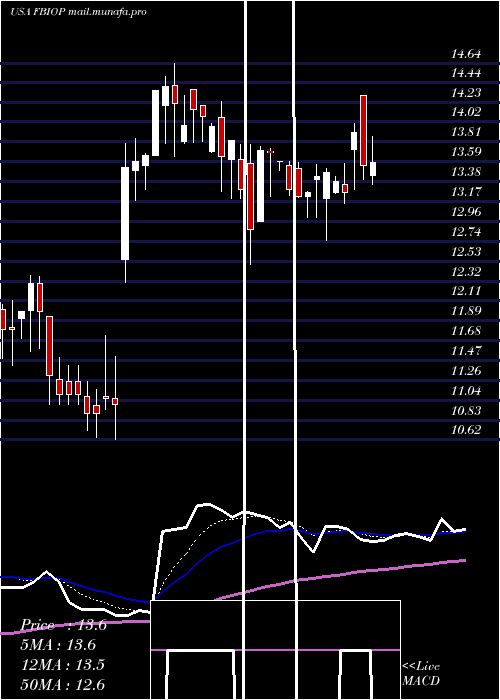Click the 14.64 price axis label
The image size is (500, 700).
(466, 54)
